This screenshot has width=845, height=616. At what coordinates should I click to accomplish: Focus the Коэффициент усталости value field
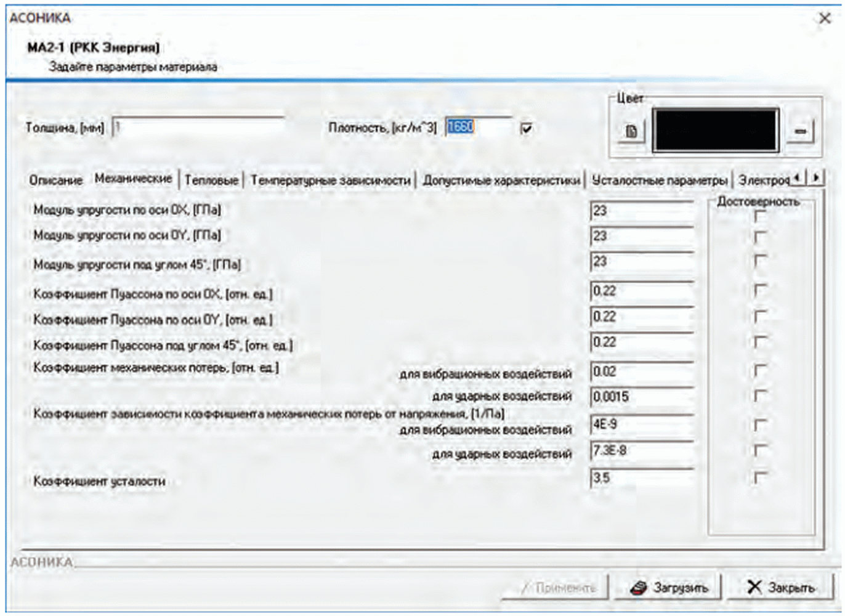click(x=641, y=478)
